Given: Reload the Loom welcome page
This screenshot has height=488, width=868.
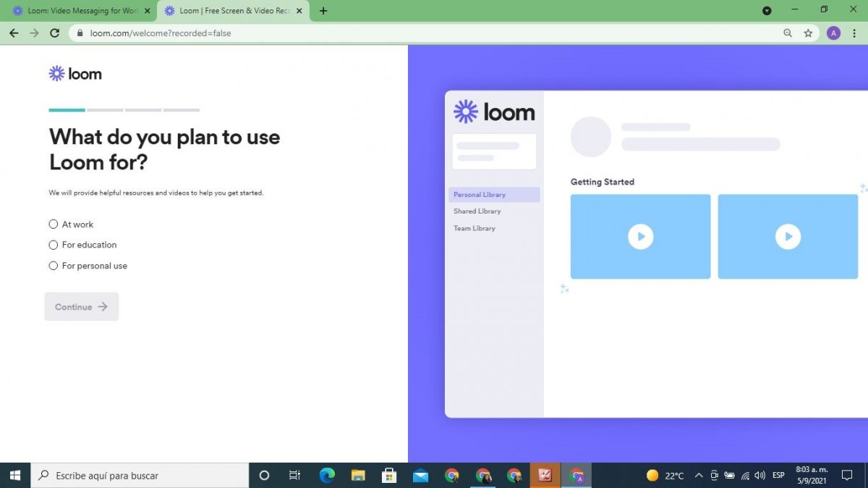Looking at the screenshot, I should tap(54, 33).
